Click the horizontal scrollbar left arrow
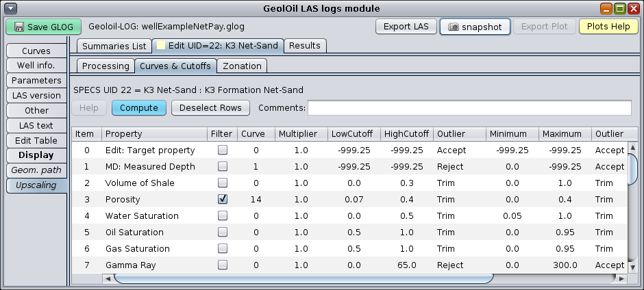This screenshot has width=644, height=290. coord(108,278)
